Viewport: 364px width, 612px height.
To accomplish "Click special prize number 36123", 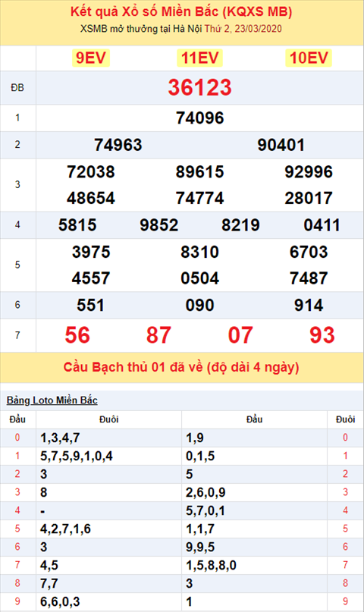I will [199, 87].
